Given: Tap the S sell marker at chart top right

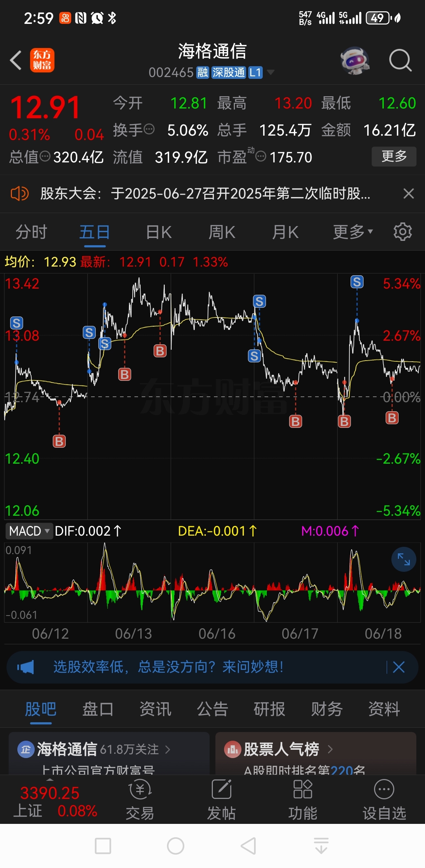Looking at the screenshot, I should [x=357, y=282].
